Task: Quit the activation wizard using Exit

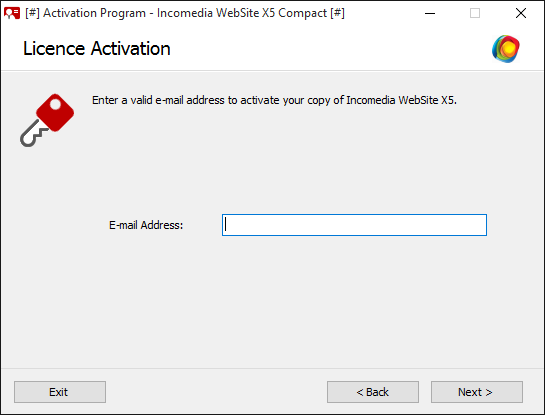Action: (x=60, y=392)
